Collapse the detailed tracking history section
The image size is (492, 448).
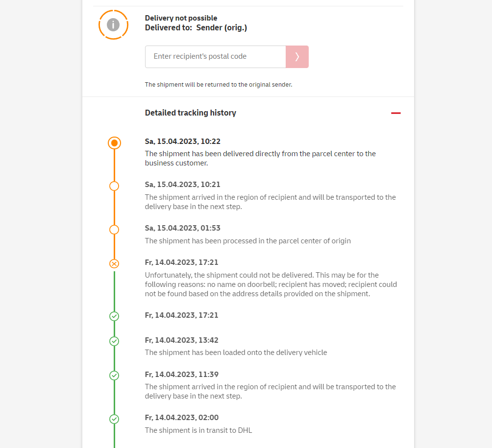tap(396, 113)
